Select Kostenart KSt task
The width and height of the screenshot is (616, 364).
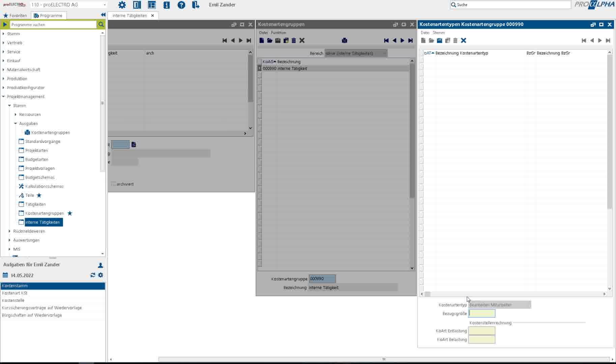[53, 293]
